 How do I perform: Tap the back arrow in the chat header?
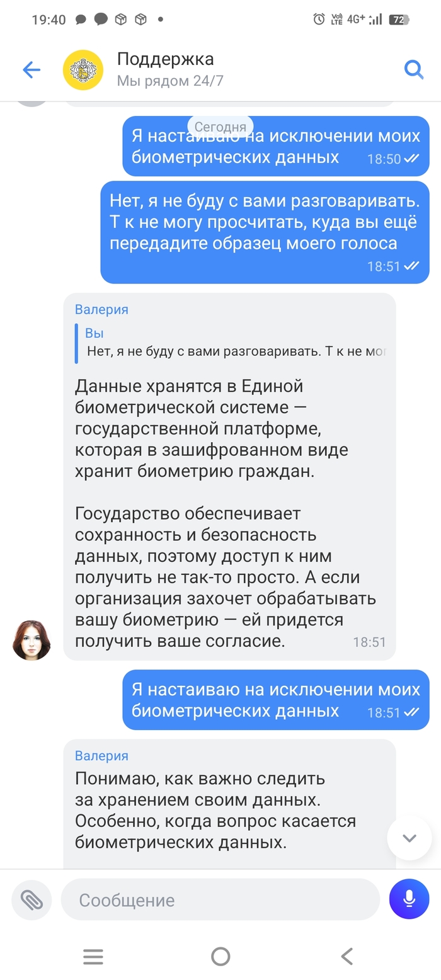click(x=31, y=70)
